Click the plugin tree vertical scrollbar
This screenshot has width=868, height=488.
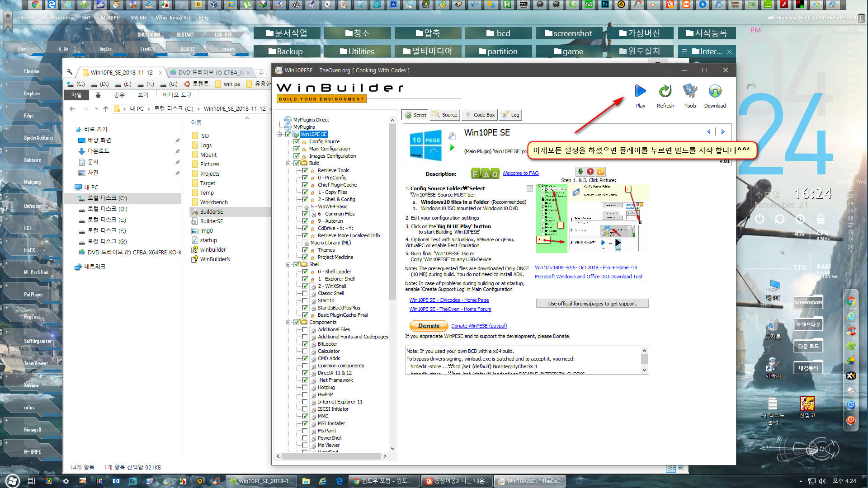[392, 212]
